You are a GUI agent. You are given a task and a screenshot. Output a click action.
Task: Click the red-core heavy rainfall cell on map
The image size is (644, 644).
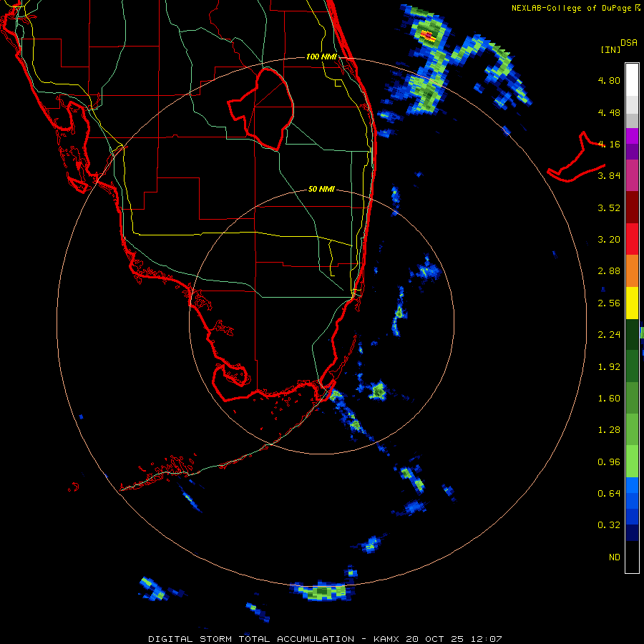(x=428, y=36)
